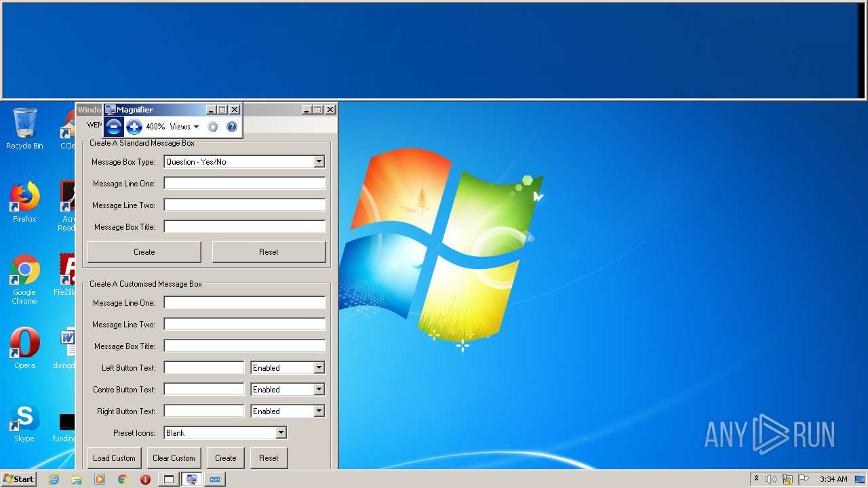This screenshot has width=868, height=488.
Task: Open On-Screen Keyboard taskbar button
Action: [215, 479]
